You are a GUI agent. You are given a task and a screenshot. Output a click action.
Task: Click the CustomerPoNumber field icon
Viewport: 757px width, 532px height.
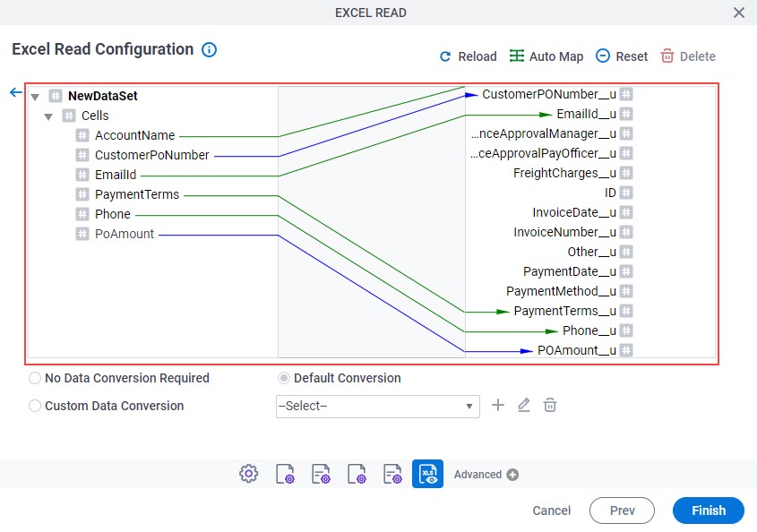coord(82,155)
